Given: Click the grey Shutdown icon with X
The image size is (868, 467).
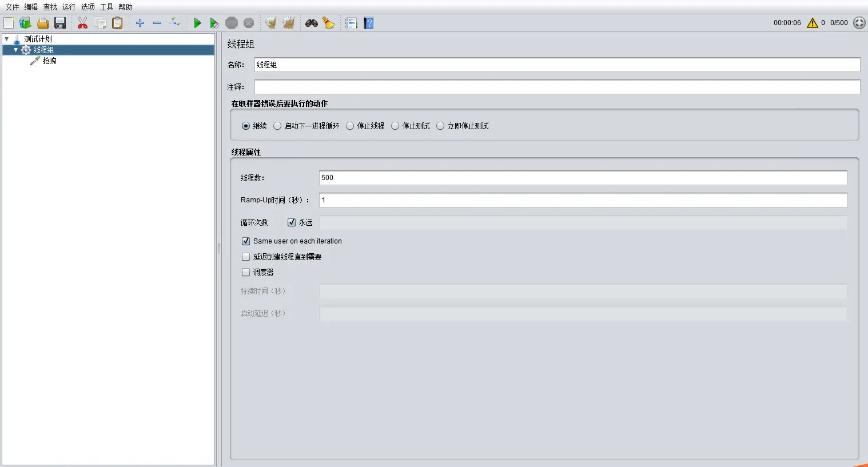Looking at the screenshot, I should tap(249, 23).
